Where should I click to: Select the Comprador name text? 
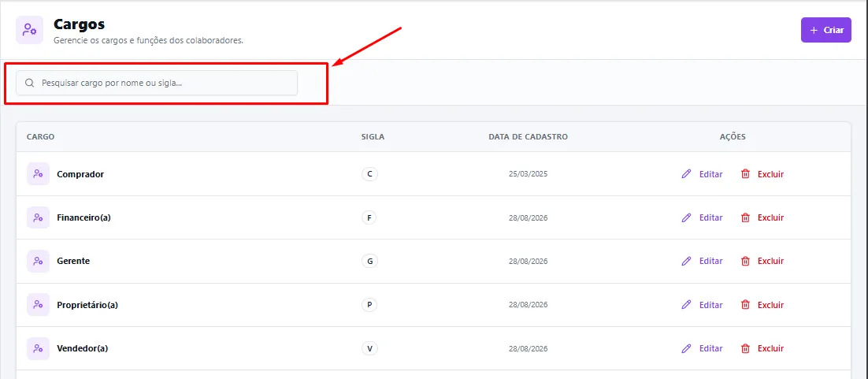80,174
